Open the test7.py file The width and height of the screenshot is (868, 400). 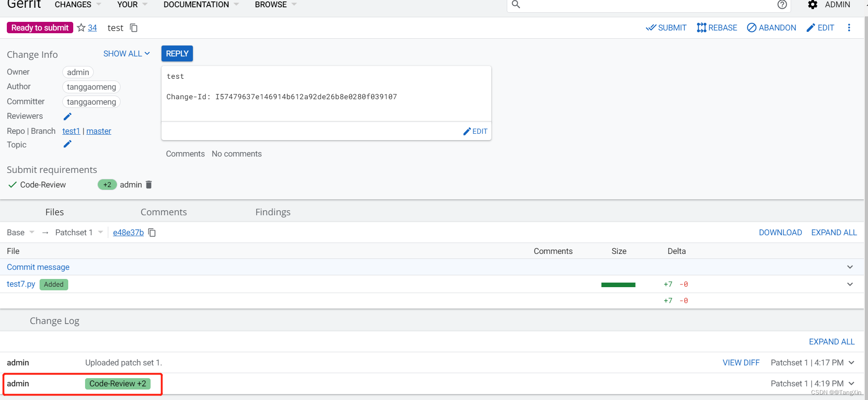tap(21, 284)
